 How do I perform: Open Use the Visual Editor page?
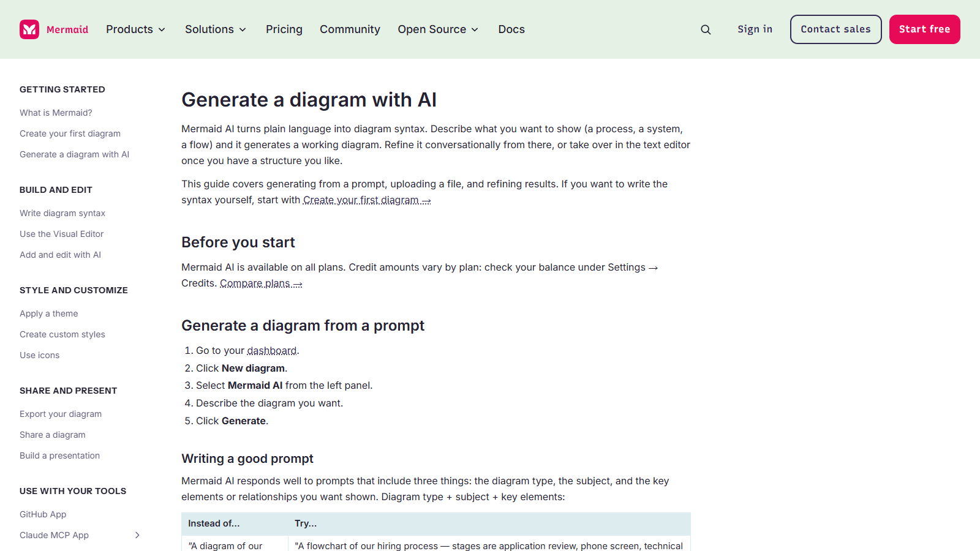tap(61, 234)
